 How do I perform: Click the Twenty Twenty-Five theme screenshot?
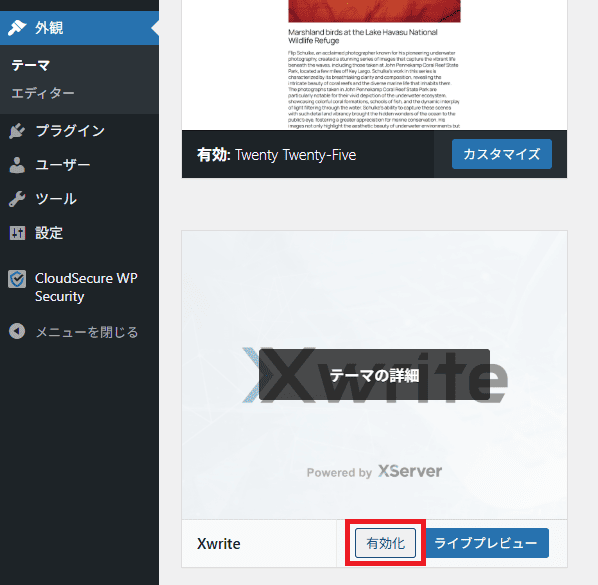(374, 65)
